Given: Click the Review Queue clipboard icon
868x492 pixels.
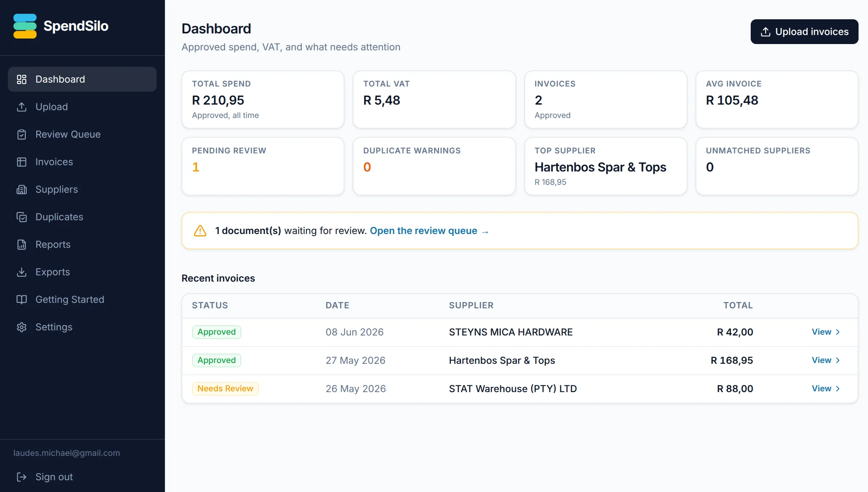Looking at the screenshot, I should 22,135.
